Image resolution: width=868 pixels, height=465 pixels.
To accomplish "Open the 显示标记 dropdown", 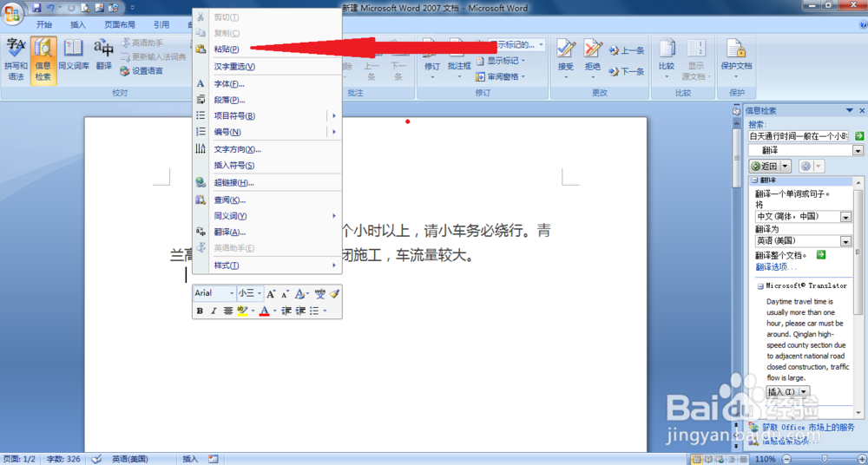I will tap(503, 61).
